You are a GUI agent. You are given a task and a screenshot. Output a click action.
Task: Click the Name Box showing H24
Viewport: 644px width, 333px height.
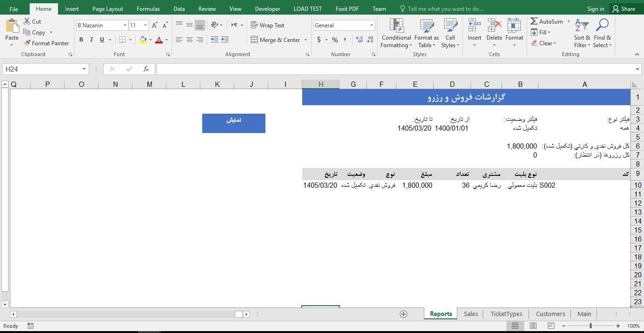[x=45, y=69]
